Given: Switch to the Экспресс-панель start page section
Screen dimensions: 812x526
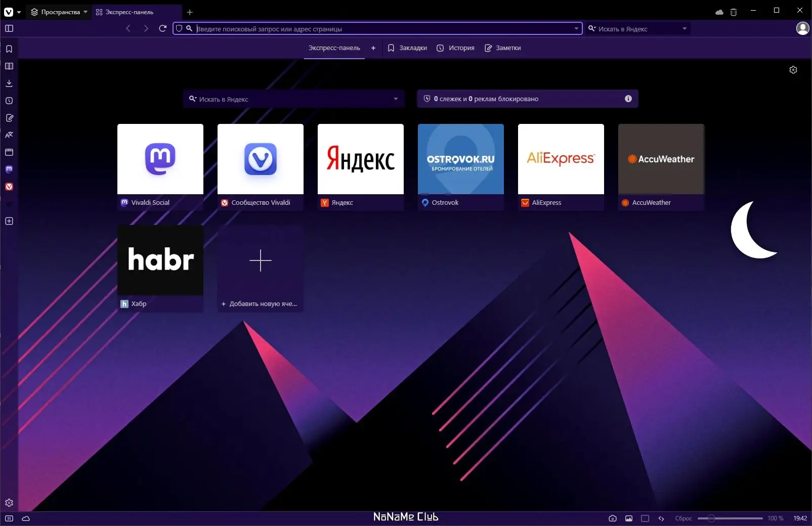Looking at the screenshot, I should tap(334, 48).
